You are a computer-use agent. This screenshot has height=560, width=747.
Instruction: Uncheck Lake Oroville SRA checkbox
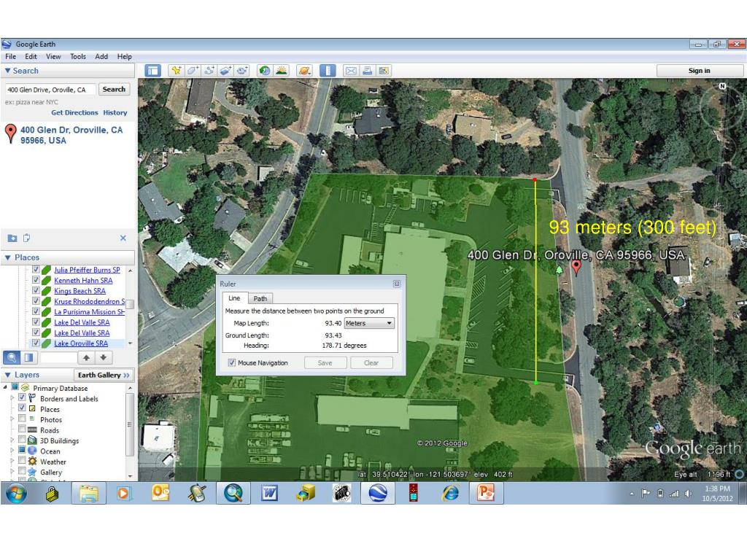36,343
